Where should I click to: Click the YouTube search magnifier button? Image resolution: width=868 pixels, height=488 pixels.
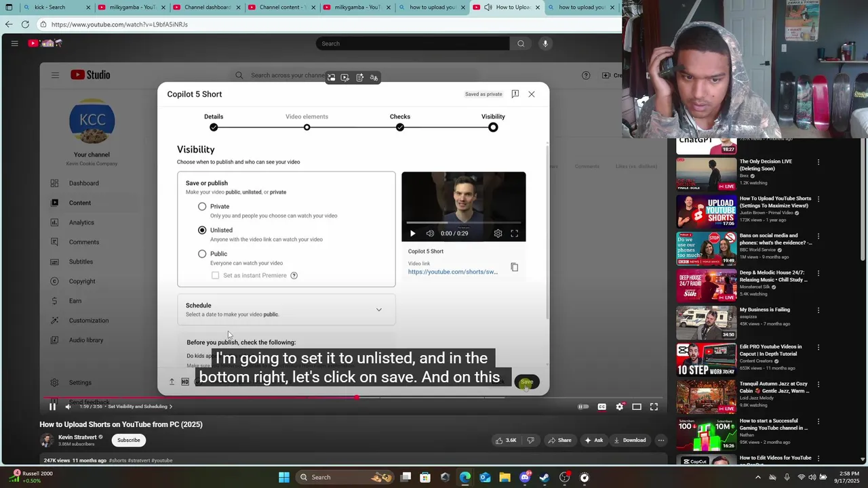point(521,43)
